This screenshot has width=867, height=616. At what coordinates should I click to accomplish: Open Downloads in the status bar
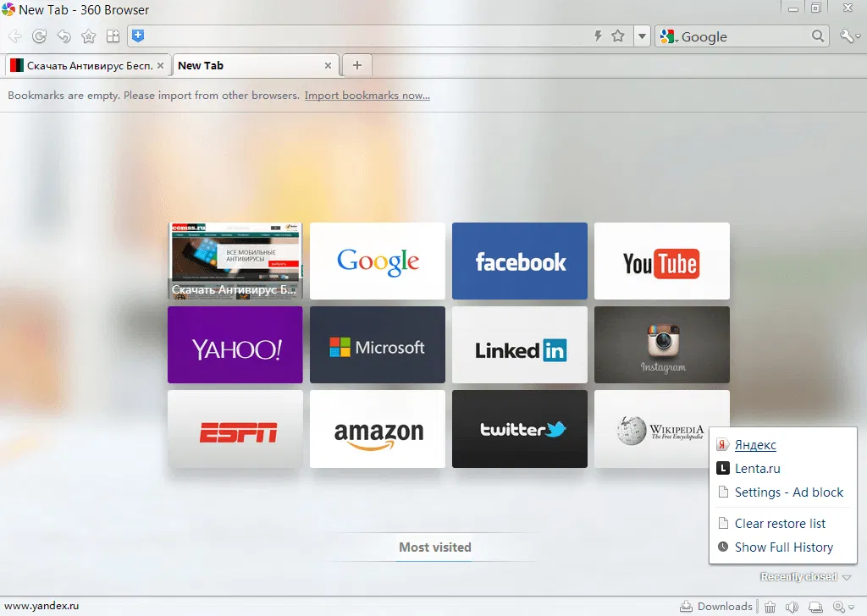click(716, 607)
